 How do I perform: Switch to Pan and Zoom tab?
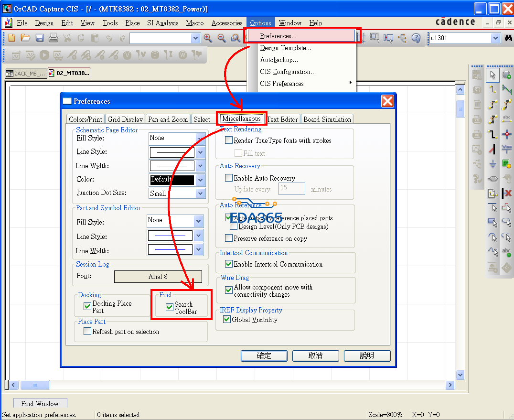pos(168,119)
